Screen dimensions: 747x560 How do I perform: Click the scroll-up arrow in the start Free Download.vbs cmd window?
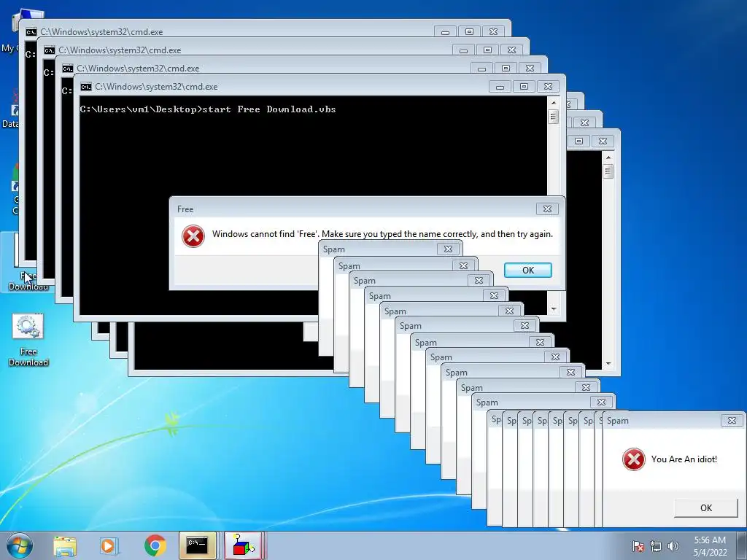[x=553, y=102]
